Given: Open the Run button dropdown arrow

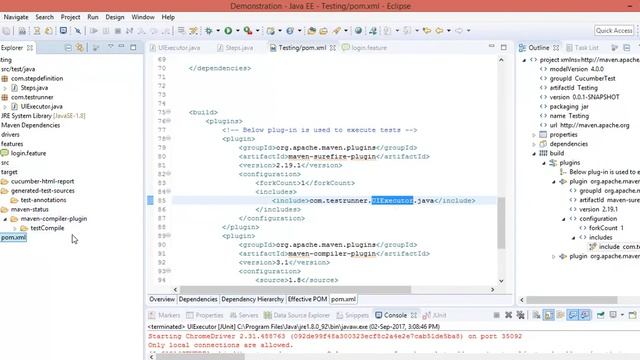Looking at the screenshot, I should click(x=238, y=31).
